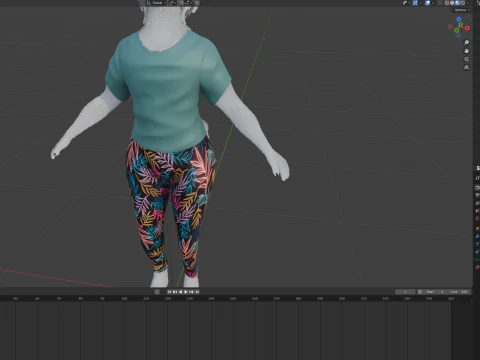Click the hand pan view icon
The width and height of the screenshot is (480, 360).
click(x=467, y=51)
